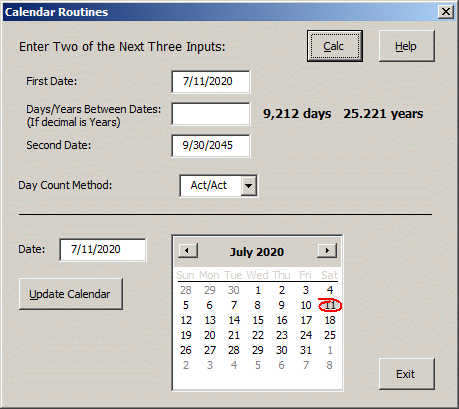Select the black July 29 in the calendar

[258, 350]
